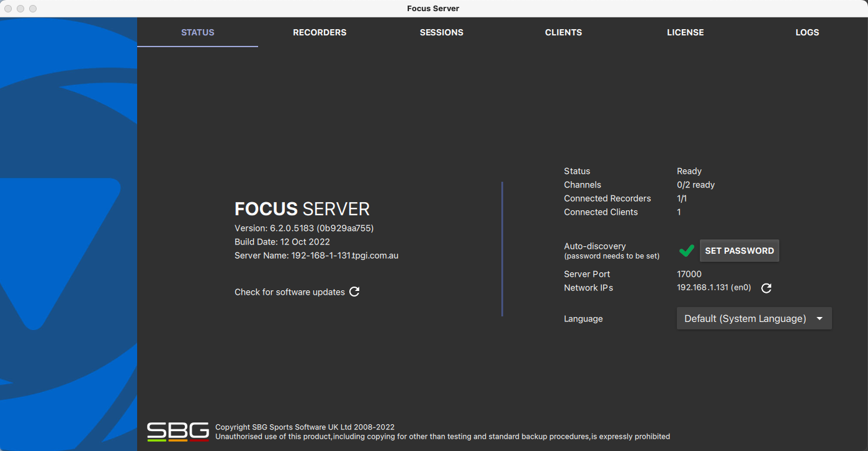Click Check for software updates refresh icon

point(354,292)
